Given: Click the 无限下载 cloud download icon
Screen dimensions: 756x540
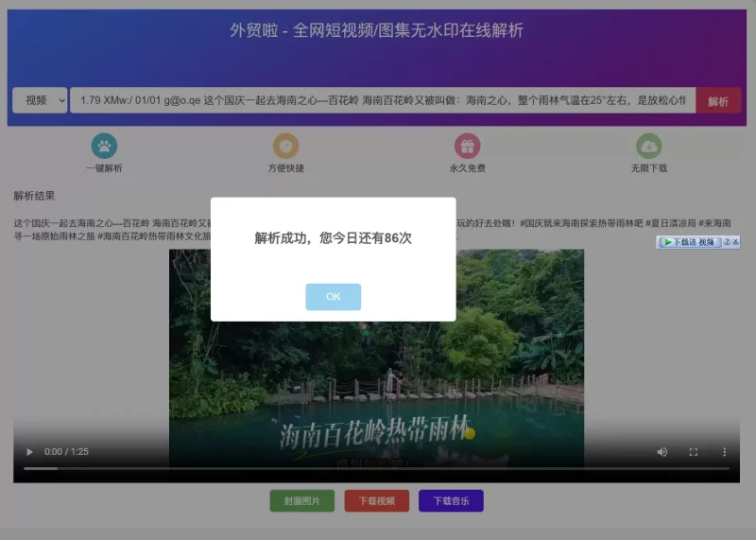Looking at the screenshot, I should 649,146.
